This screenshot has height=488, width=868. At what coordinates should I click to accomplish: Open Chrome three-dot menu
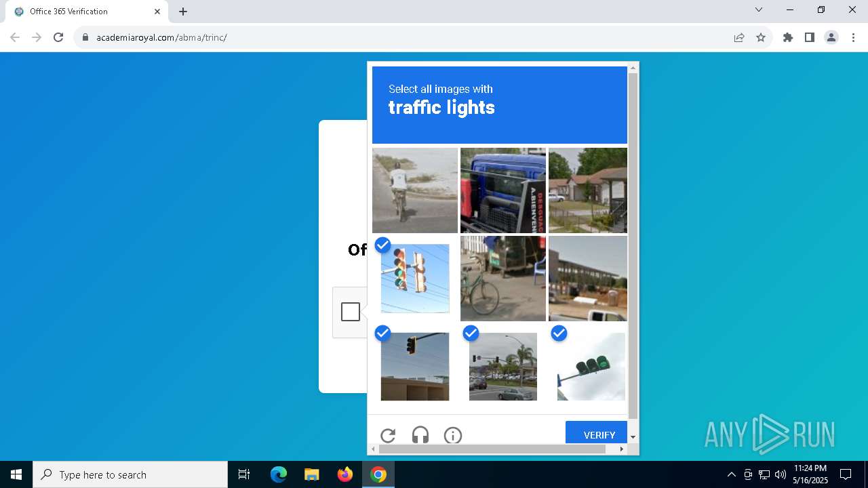tap(853, 37)
